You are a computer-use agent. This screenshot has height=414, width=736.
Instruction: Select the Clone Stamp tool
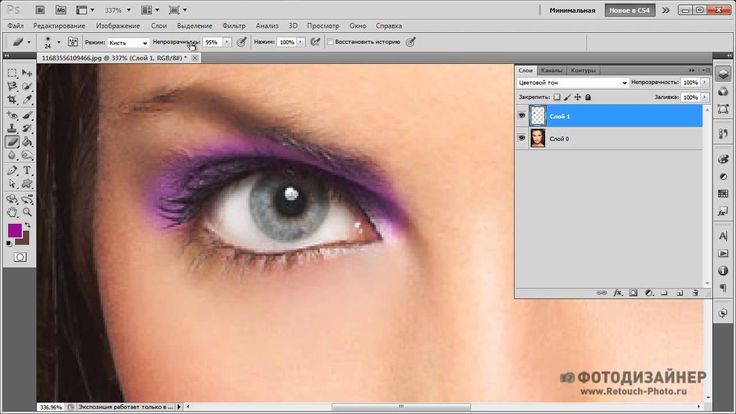12,128
